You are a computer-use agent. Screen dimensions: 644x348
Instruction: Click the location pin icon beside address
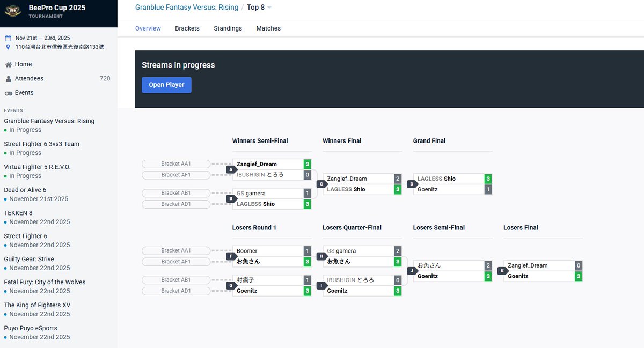pos(8,47)
